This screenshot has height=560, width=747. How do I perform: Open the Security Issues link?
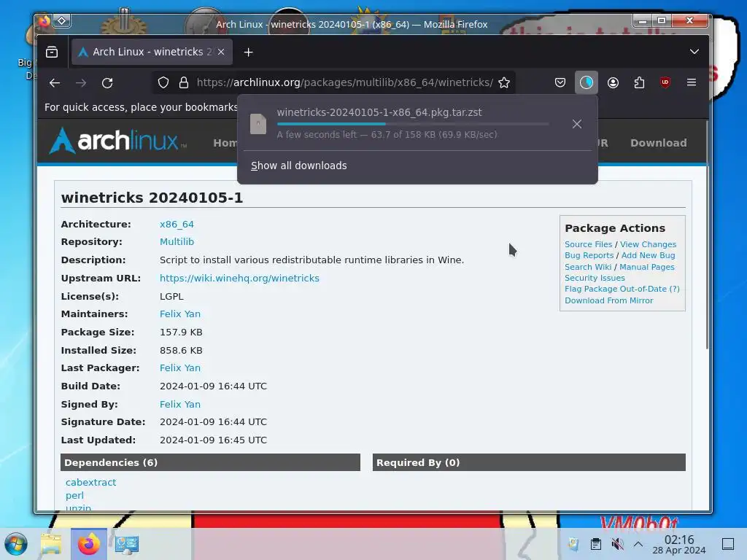click(x=595, y=278)
